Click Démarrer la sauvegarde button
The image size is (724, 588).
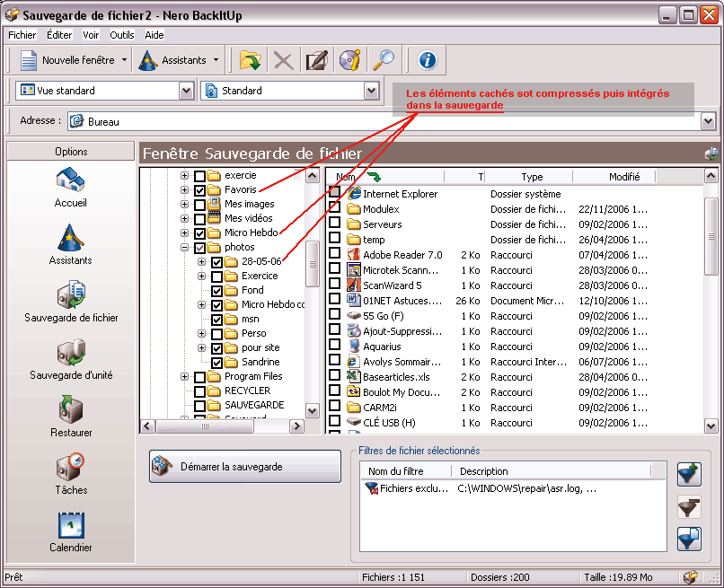point(244,467)
